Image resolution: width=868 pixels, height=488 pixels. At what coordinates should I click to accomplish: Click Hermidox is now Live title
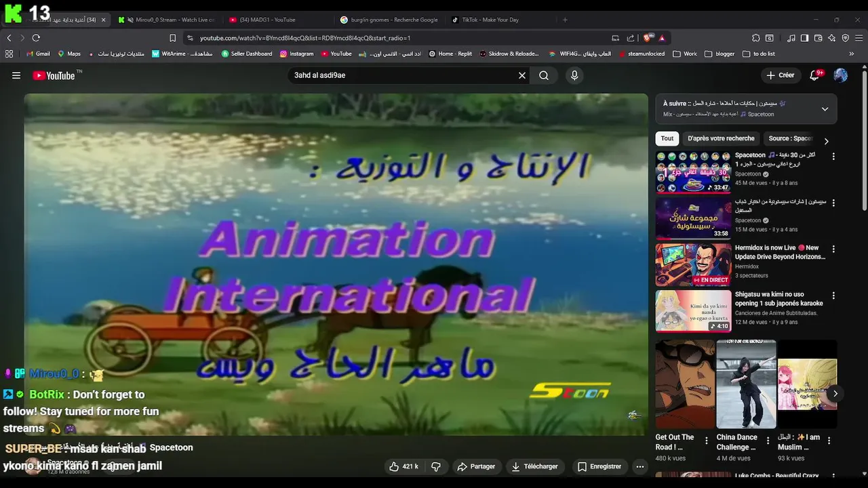pos(780,252)
